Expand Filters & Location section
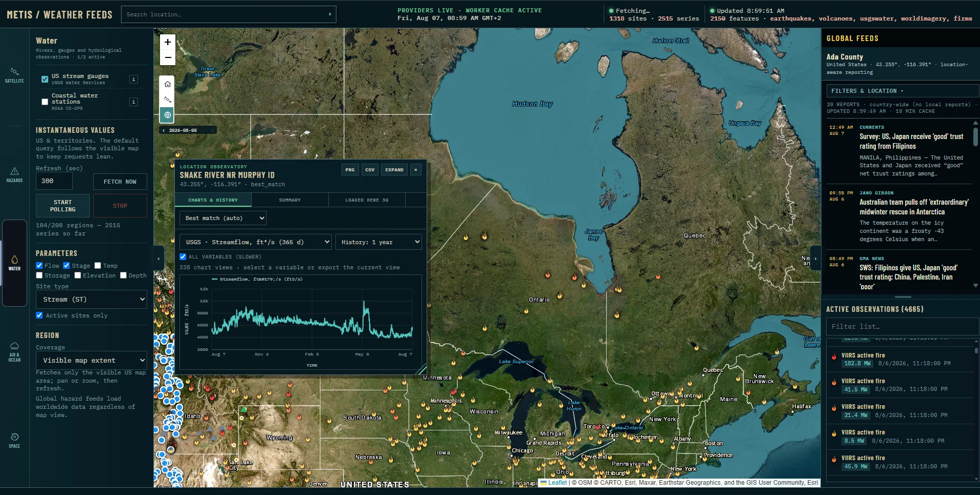The image size is (980, 495). click(x=903, y=91)
